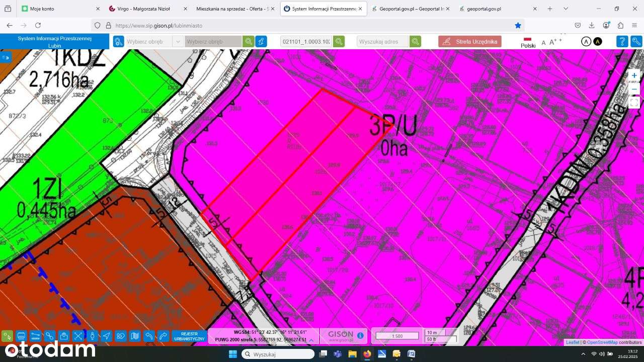The image size is (644, 362).
Task: Open the map layers icon
Action: click(134, 336)
